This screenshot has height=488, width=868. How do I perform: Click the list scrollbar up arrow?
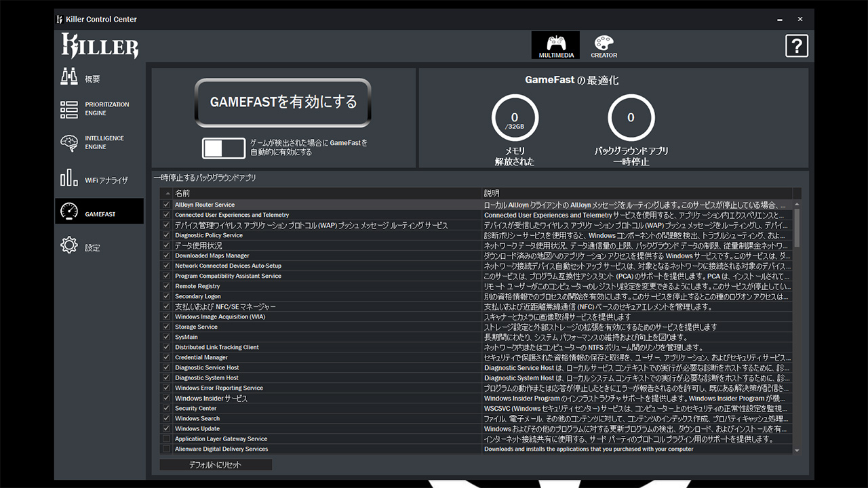click(797, 204)
